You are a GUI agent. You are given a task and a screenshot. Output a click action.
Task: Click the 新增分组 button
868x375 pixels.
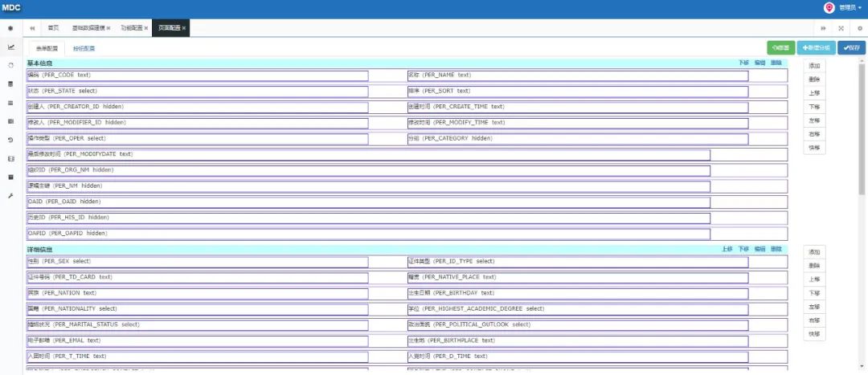tap(816, 48)
